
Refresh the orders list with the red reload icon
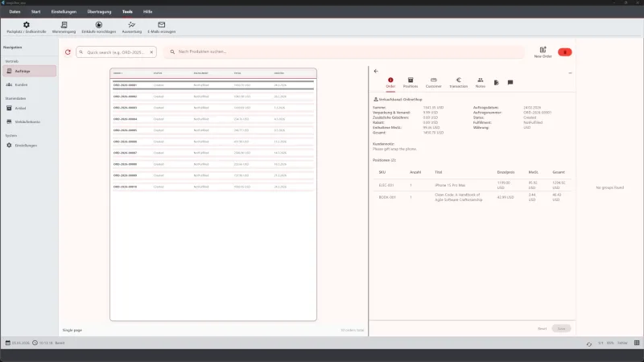point(68,52)
